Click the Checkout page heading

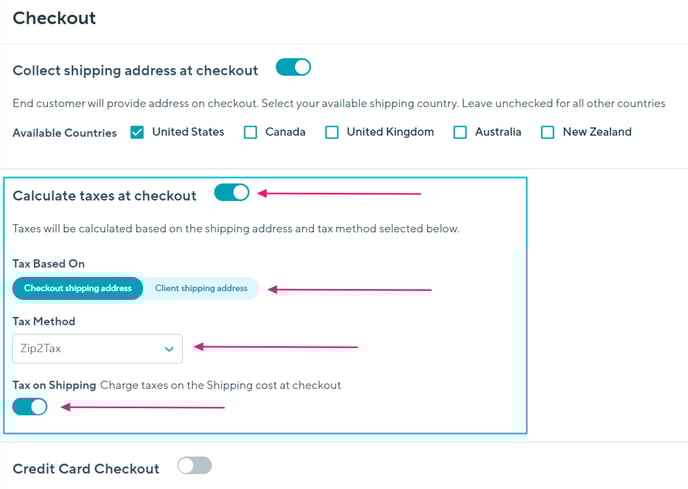(x=54, y=17)
